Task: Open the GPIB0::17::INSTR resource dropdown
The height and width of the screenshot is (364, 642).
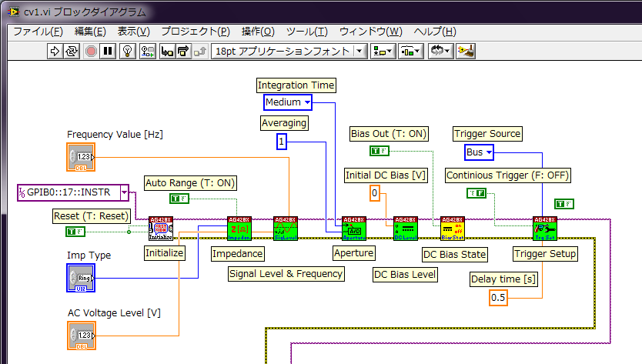Action: (x=124, y=192)
